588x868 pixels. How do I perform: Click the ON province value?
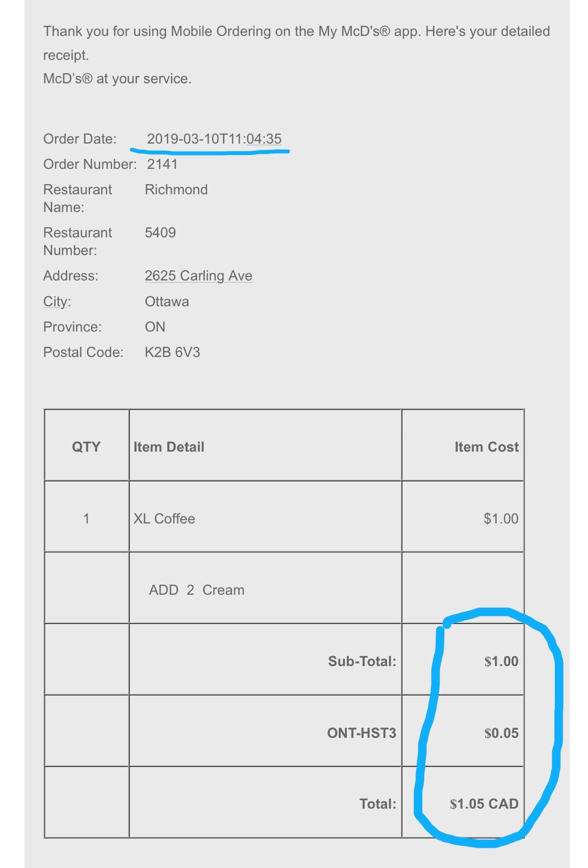pyautogui.click(x=155, y=327)
